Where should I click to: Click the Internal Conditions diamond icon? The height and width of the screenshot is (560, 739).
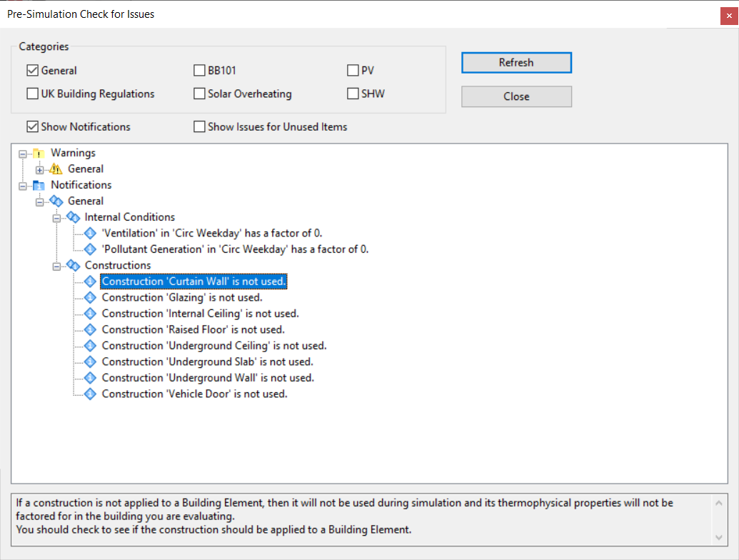point(73,217)
